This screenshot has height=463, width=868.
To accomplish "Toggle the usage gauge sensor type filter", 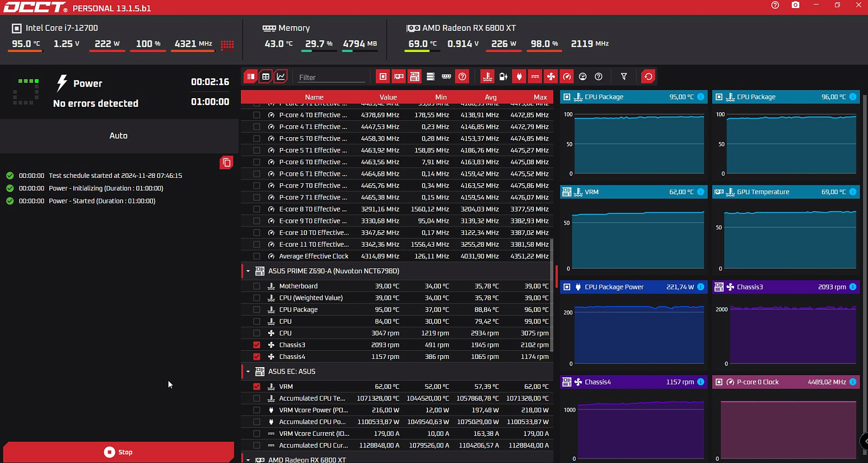I will click(x=583, y=76).
